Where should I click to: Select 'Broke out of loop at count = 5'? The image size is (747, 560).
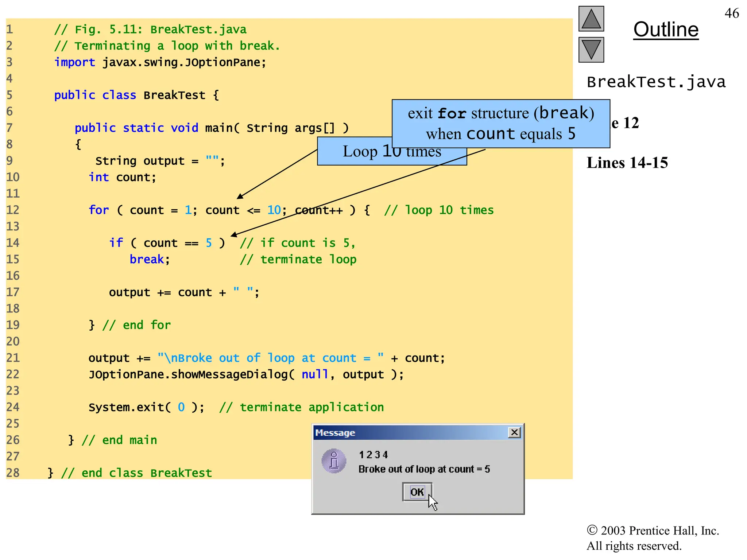tap(424, 469)
